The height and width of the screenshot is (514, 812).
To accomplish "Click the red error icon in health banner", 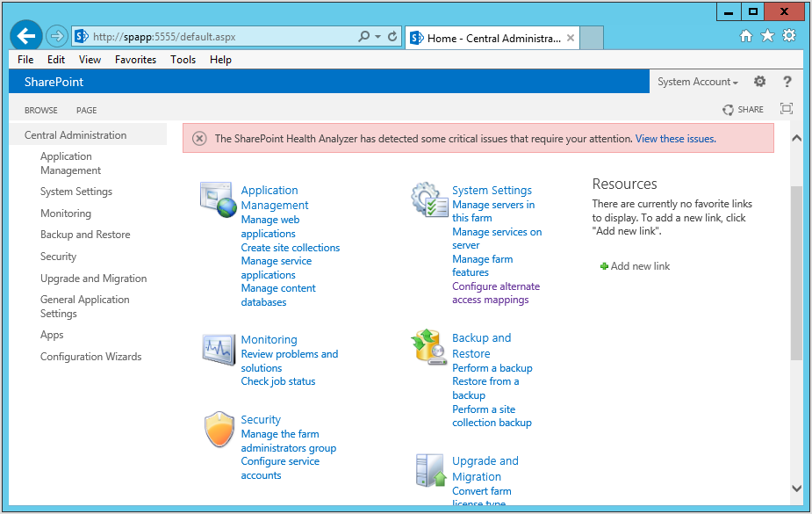I will pos(199,138).
